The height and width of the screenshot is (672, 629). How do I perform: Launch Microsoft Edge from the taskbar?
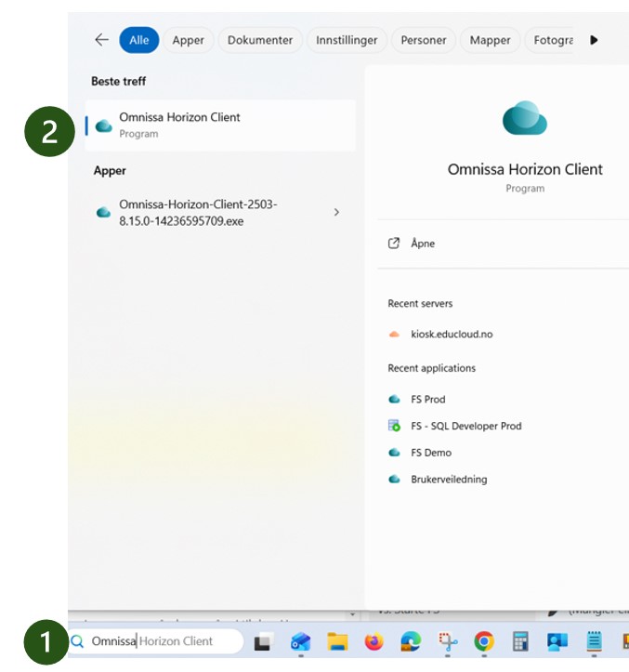coord(410,641)
